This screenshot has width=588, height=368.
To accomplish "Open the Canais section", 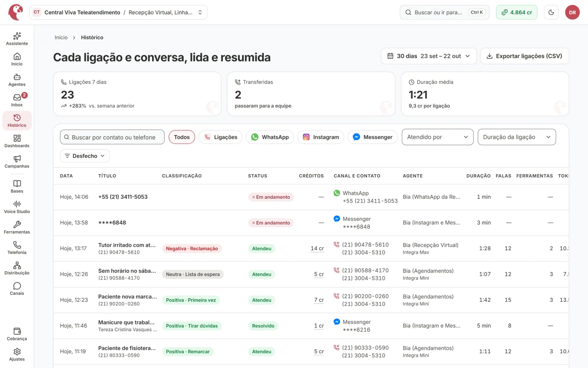I will coord(17,289).
